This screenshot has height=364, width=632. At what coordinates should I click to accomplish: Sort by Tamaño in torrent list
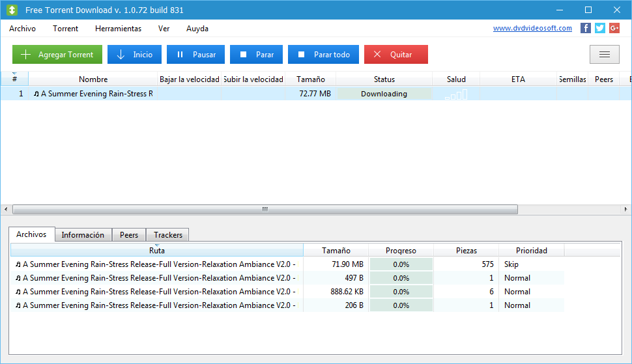(x=311, y=79)
